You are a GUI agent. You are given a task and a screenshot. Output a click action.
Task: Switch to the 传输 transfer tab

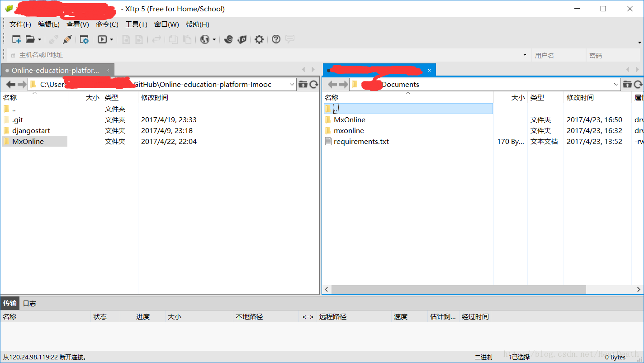pyautogui.click(x=10, y=303)
